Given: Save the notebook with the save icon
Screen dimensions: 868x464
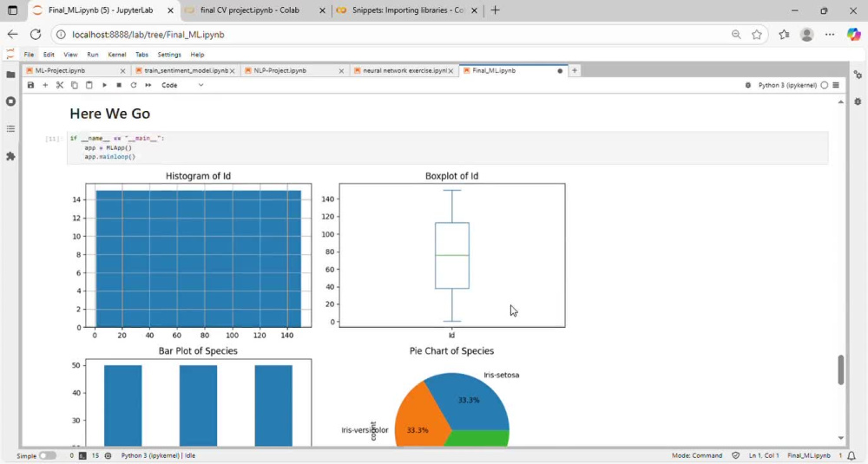Looking at the screenshot, I should click(30, 85).
